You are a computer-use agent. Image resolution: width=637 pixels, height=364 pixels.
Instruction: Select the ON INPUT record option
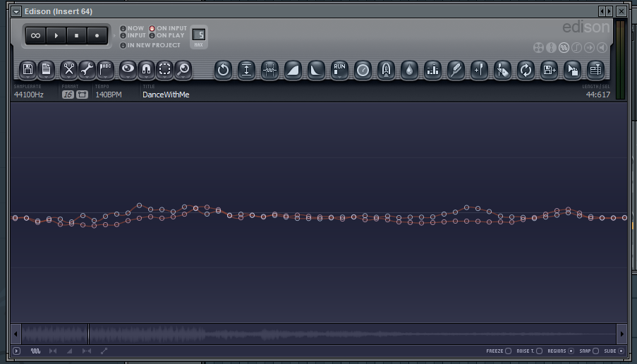pyautogui.click(x=168, y=28)
